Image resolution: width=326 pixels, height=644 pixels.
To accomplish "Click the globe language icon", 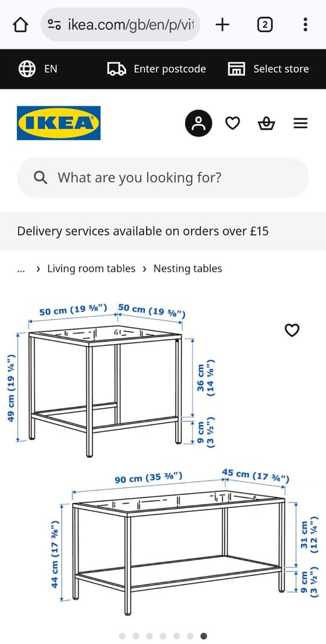I will point(26,69).
